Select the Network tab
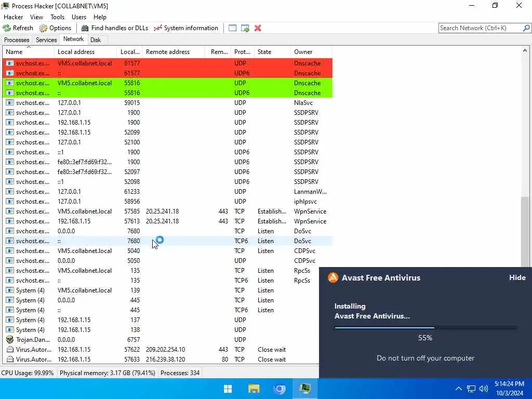532x399 pixels. 73,39
